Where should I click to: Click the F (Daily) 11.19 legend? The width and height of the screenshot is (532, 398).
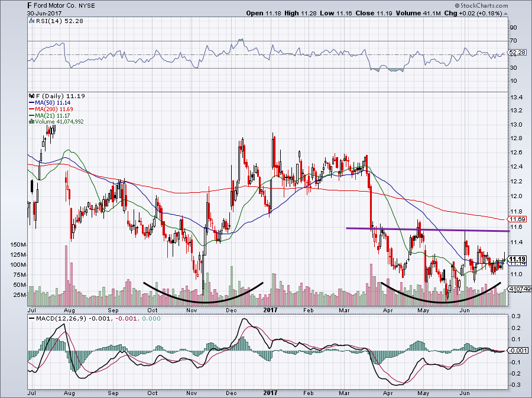click(60, 96)
